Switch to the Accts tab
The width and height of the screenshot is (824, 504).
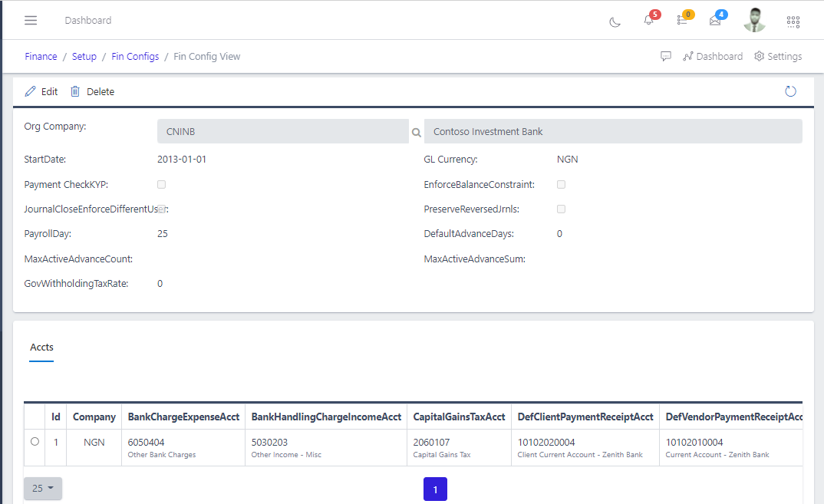click(x=41, y=348)
